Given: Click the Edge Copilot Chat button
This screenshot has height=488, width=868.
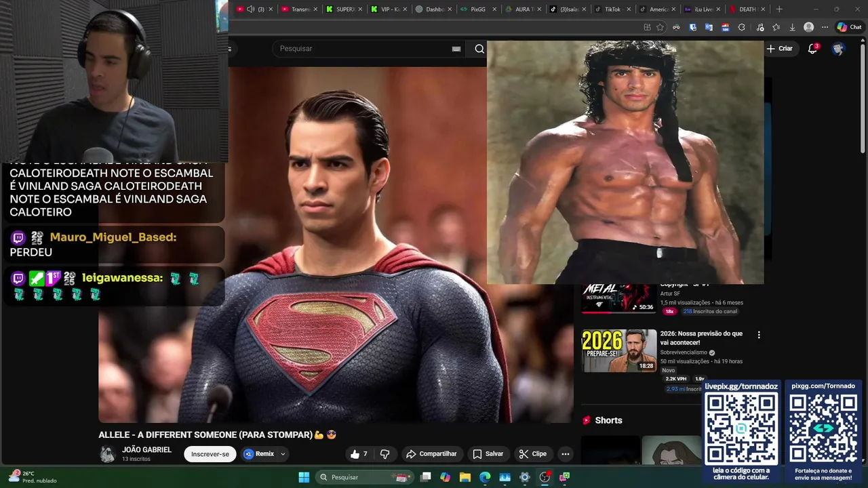Looking at the screenshot, I should coord(850,27).
